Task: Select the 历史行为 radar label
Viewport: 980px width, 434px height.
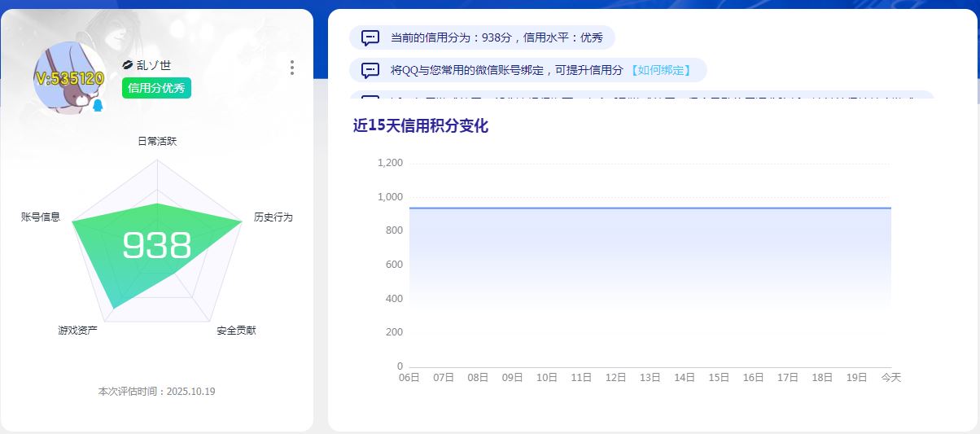Action: click(x=273, y=217)
